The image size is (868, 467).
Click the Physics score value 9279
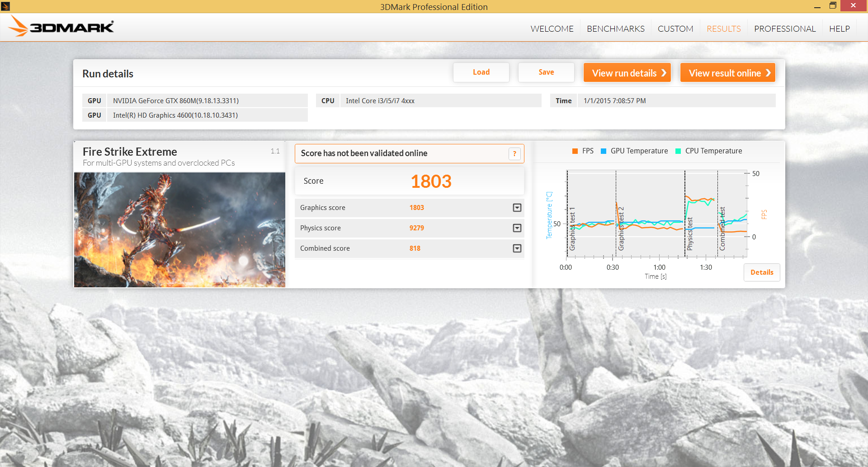pos(417,228)
